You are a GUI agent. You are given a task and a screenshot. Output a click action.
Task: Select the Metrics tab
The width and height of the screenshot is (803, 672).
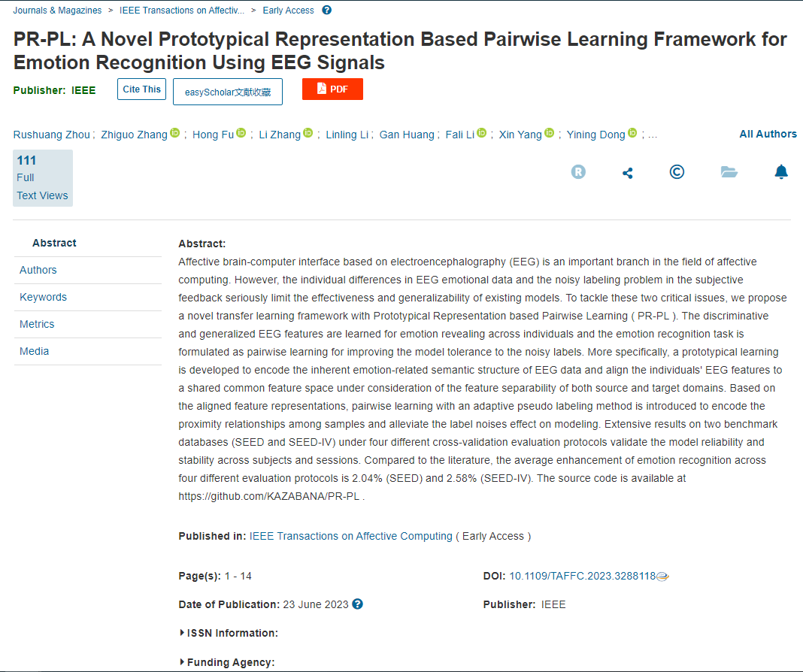pyautogui.click(x=37, y=324)
